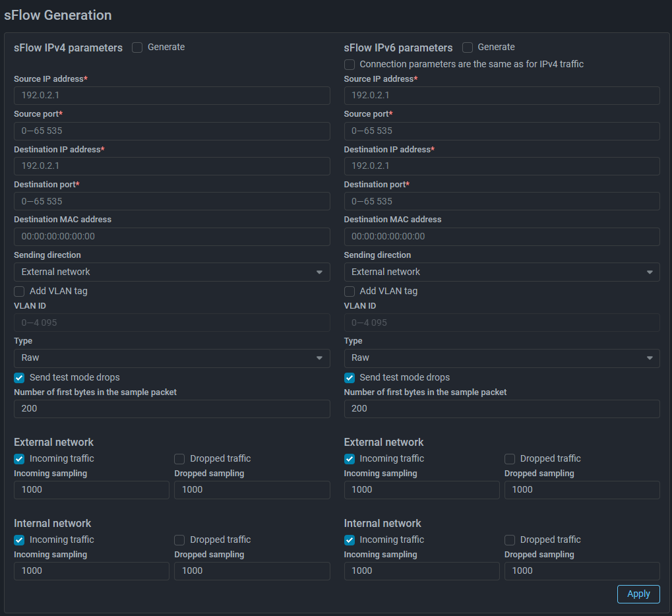Click the IPv6 Destination port field

pos(501,201)
